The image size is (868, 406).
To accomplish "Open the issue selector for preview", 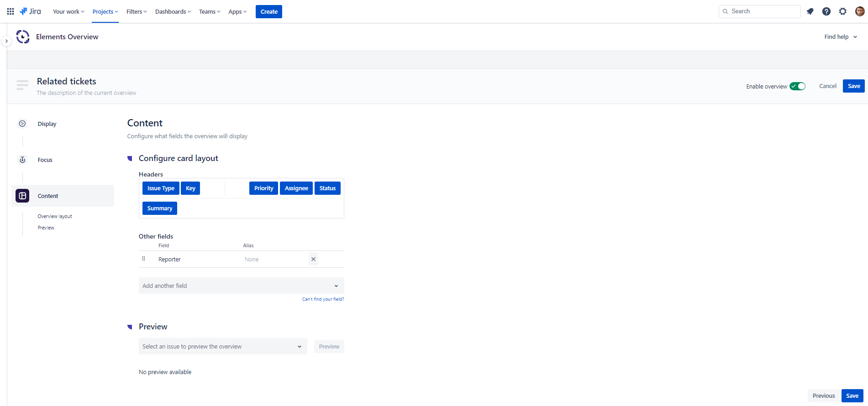I will point(222,347).
